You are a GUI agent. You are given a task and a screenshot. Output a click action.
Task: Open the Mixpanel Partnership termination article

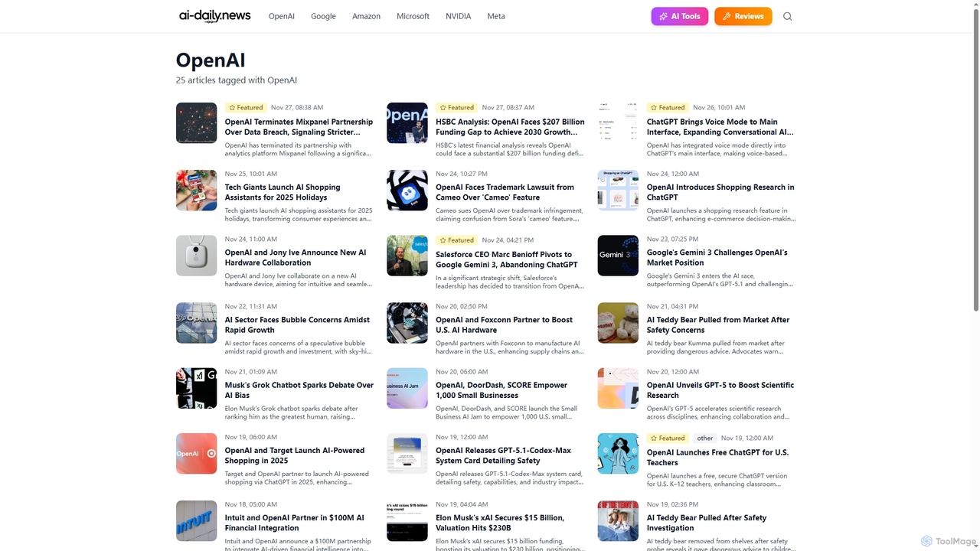coord(299,127)
